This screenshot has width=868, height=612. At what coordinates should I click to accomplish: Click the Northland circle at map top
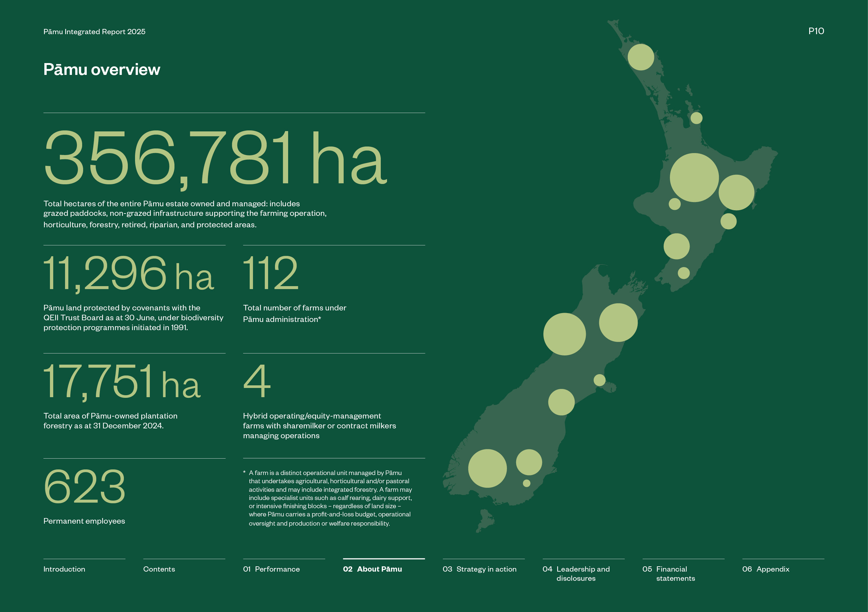pyautogui.click(x=641, y=57)
